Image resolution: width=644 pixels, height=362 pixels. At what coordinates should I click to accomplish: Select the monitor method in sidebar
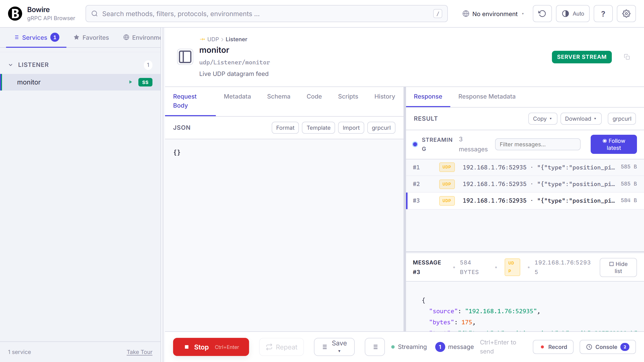tap(80, 82)
